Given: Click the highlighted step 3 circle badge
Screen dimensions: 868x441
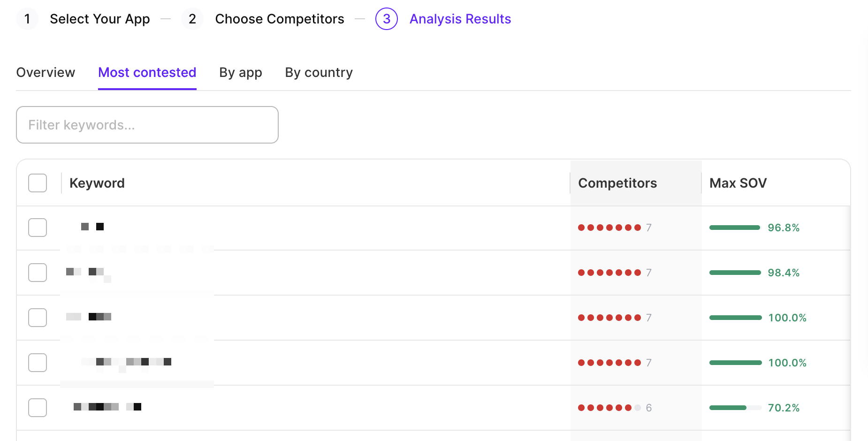Looking at the screenshot, I should 386,19.
